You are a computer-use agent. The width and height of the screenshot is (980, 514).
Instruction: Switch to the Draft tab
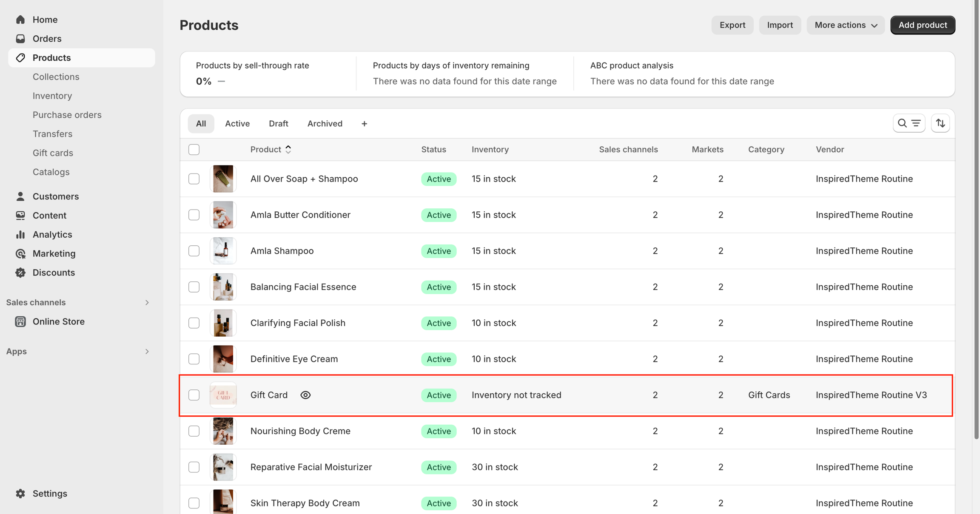pos(278,124)
